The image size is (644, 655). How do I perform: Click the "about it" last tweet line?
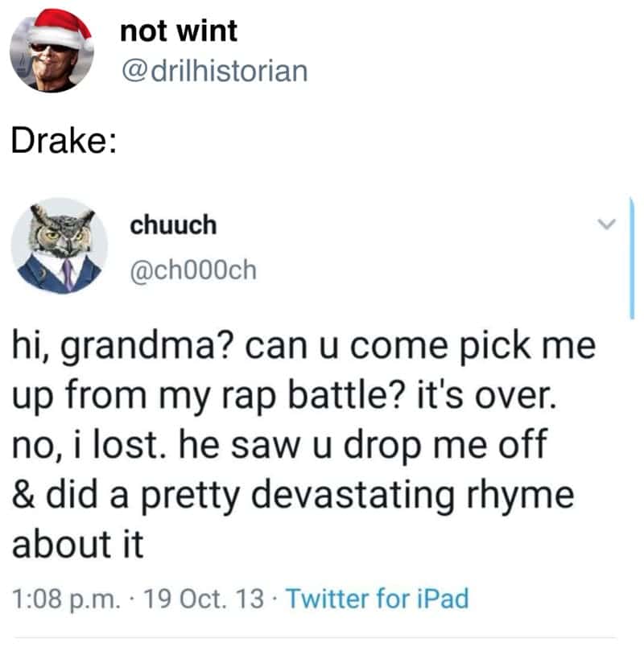click(x=76, y=544)
